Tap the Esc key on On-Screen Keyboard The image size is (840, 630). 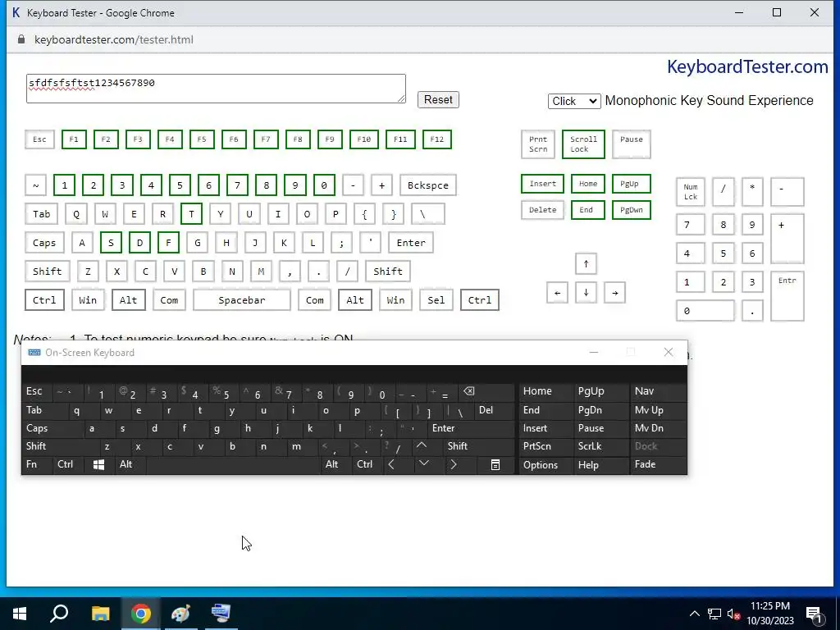tap(37, 391)
